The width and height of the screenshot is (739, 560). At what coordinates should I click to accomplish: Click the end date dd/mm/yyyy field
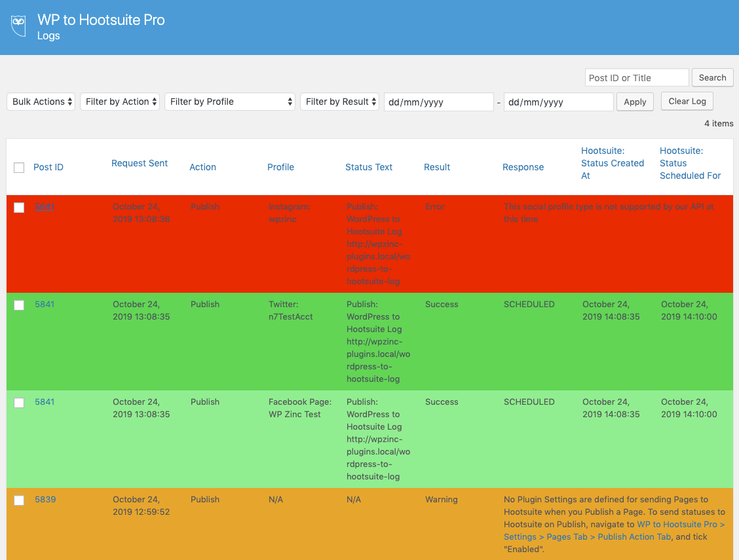pos(558,102)
